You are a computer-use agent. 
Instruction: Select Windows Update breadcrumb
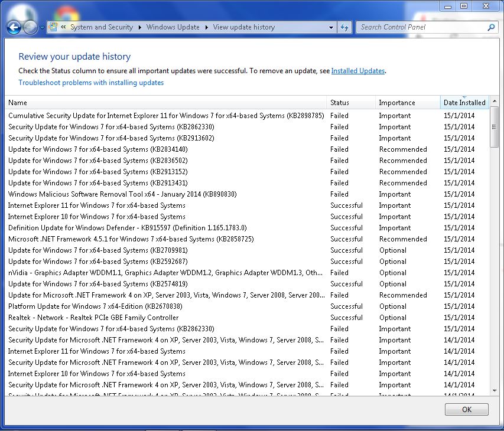click(x=173, y=27)
